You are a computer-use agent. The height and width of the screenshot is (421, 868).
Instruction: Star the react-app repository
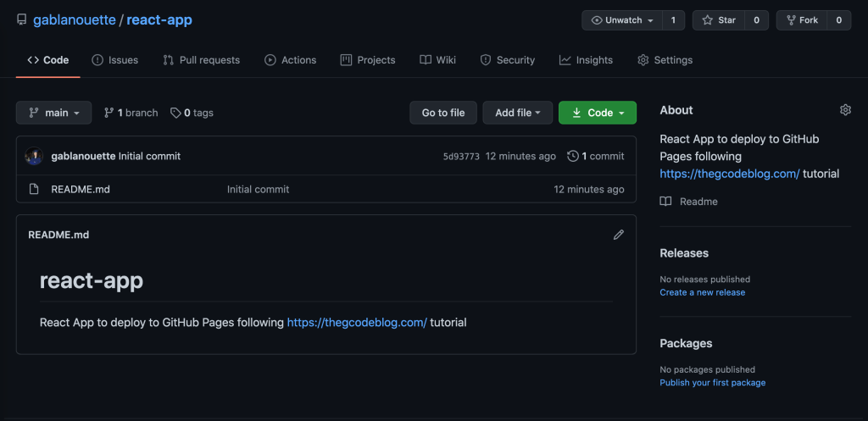click(x=719, y=20)
